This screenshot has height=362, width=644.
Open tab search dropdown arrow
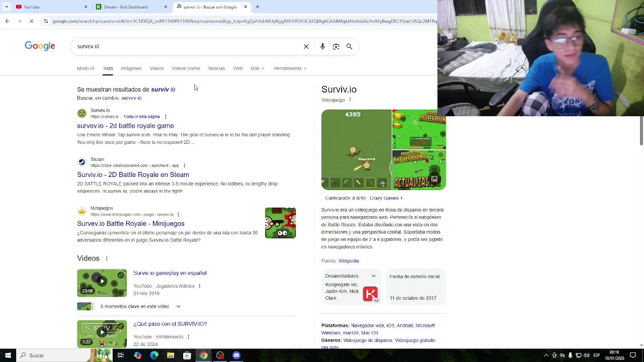7,7
